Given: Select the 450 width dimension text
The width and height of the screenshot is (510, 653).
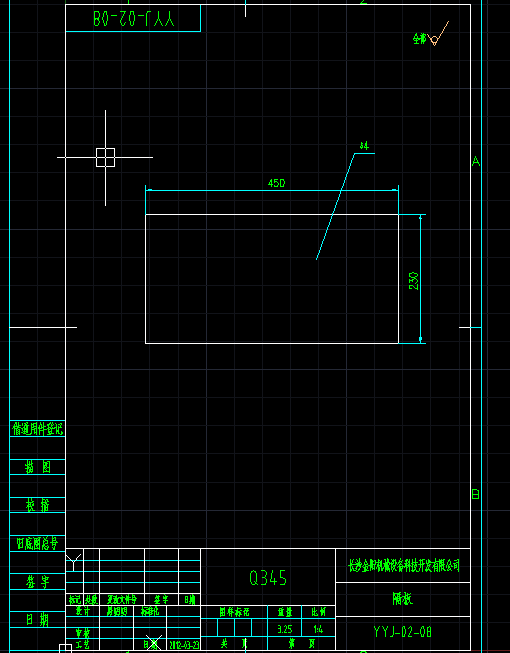Looking at the screenshot, I should point(276,183).
